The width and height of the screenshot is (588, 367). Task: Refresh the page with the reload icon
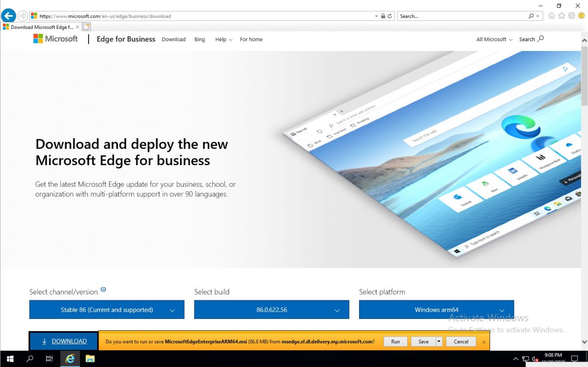[390, 15]
